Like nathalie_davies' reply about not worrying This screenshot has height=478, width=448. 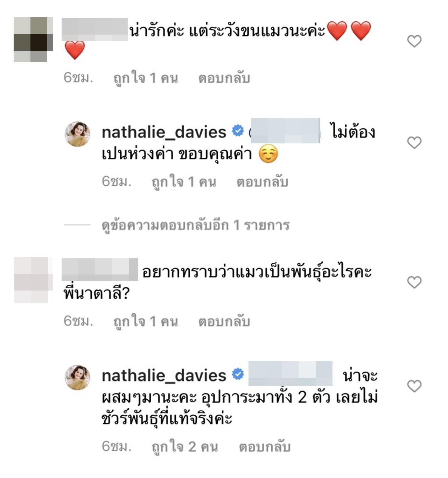414,143
